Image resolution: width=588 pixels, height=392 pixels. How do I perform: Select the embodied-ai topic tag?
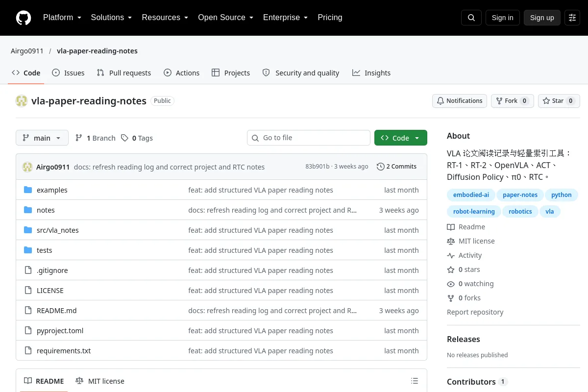[x=471, y=195]
